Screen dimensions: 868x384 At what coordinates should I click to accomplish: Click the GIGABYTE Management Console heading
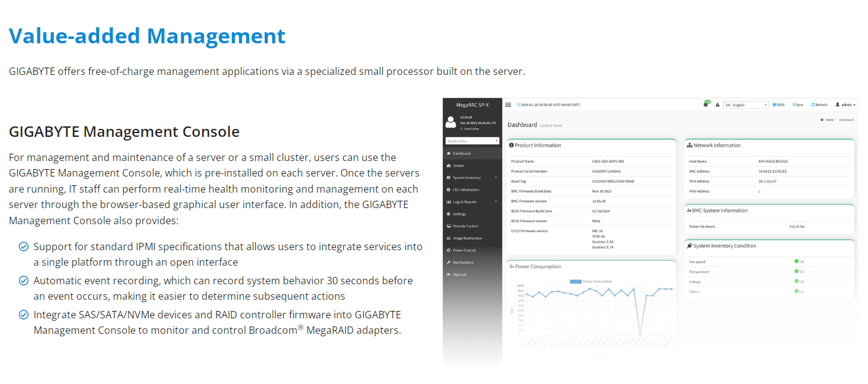click(124, 131)
